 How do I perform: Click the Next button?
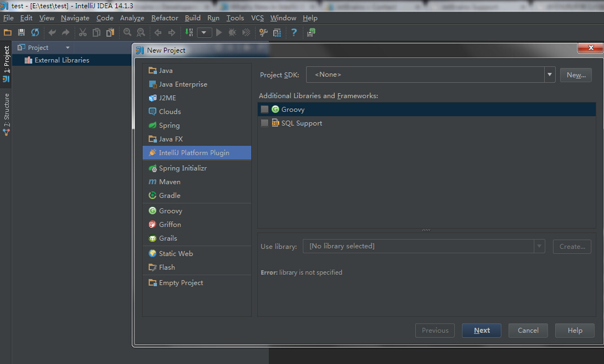482,331
